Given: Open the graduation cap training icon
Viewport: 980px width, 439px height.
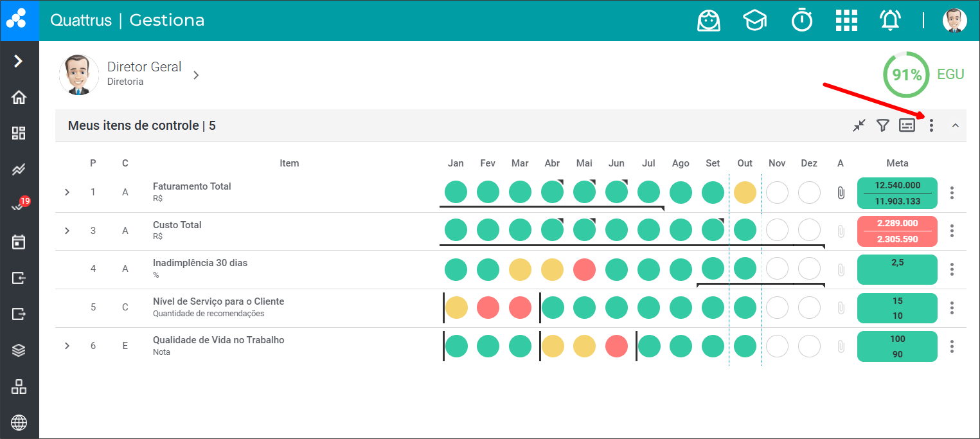Looking at the screenshot, I should coord(755,21).
